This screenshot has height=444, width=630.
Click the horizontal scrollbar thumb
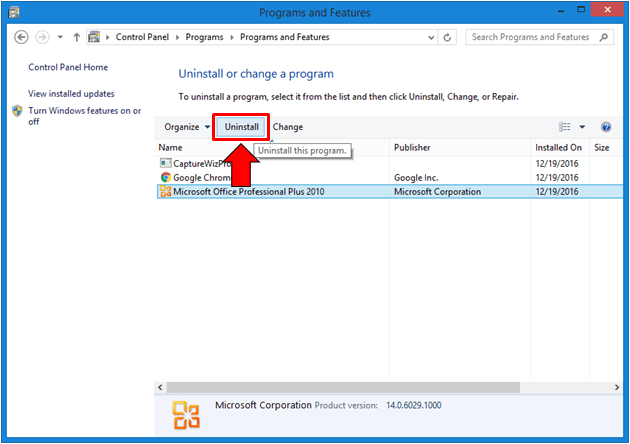click(344, 387)
